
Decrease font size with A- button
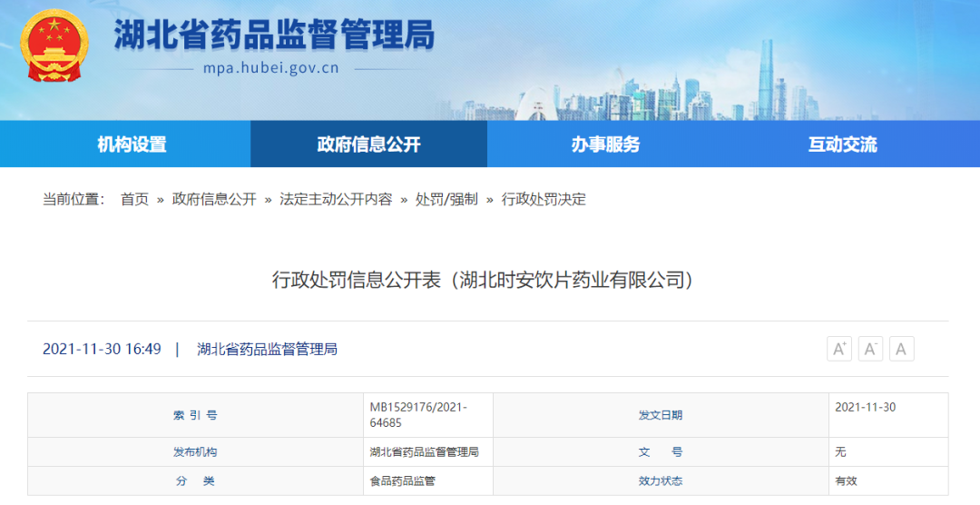870,349
